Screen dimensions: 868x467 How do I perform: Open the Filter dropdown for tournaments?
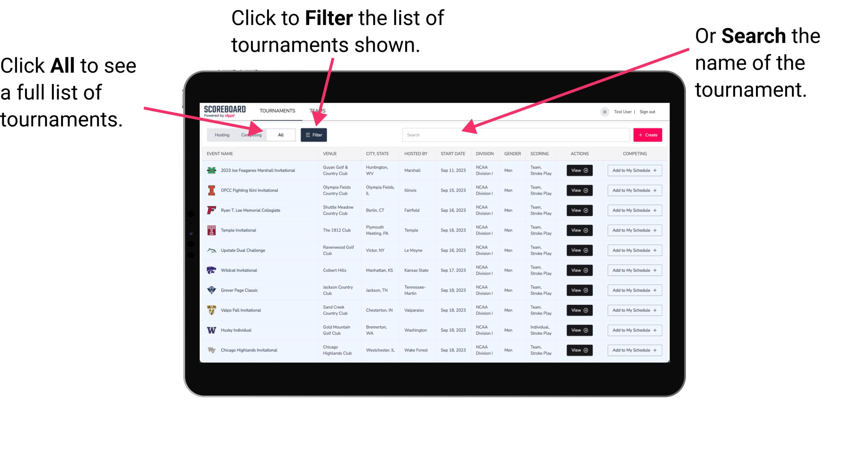[314, 134]
